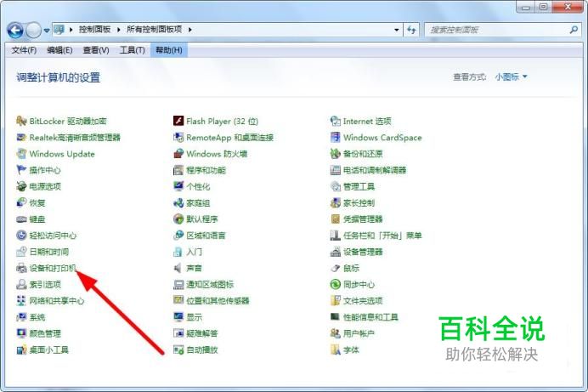
Task: Click the 键盘 keyboard icon
Action: pos(21,219)
